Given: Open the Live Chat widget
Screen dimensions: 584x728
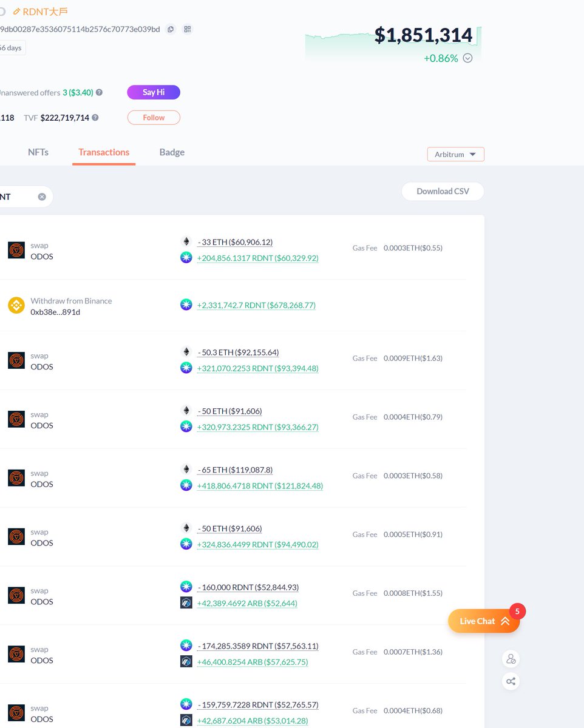Looking at the screenshot, I should tap(484, 621).
